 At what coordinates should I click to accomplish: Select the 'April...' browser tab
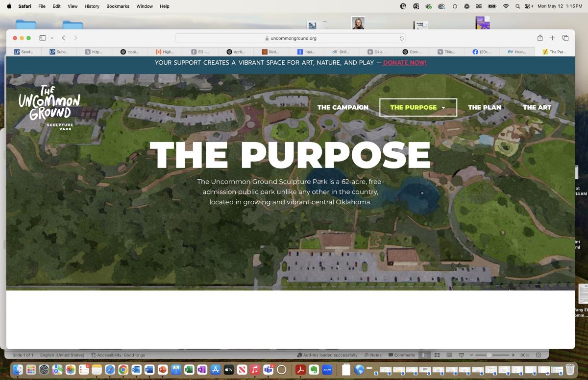coord(235,51)
